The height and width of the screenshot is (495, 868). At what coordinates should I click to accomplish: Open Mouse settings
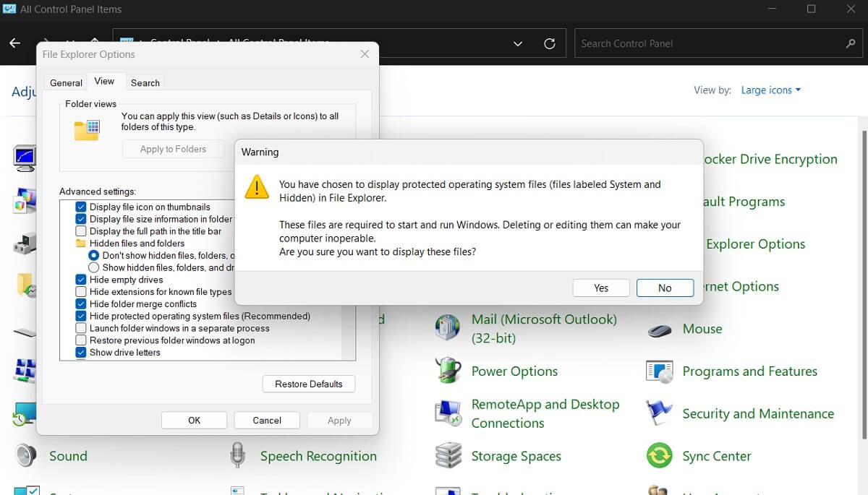[702, 329]
